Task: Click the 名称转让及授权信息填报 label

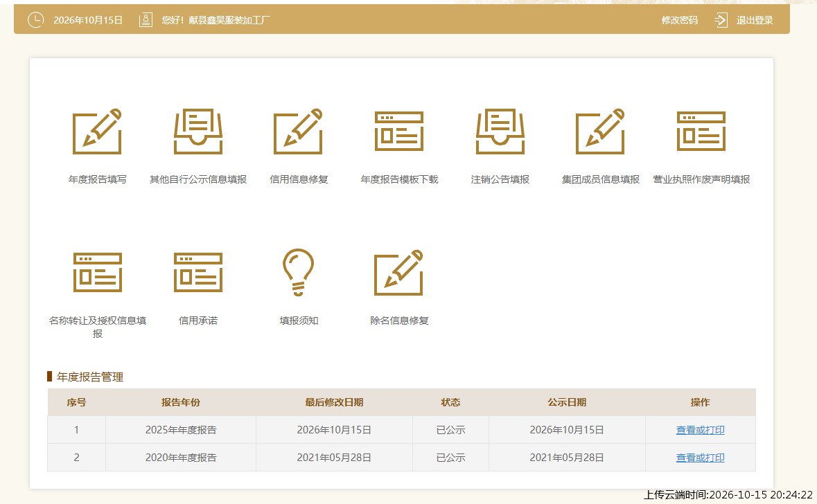Action: click(x=98, y=327)
